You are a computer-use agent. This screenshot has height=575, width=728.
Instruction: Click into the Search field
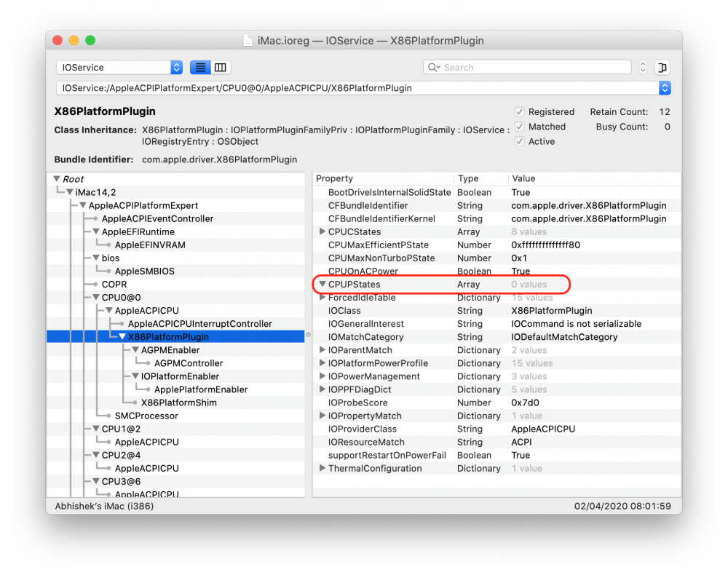click(527, 67)
